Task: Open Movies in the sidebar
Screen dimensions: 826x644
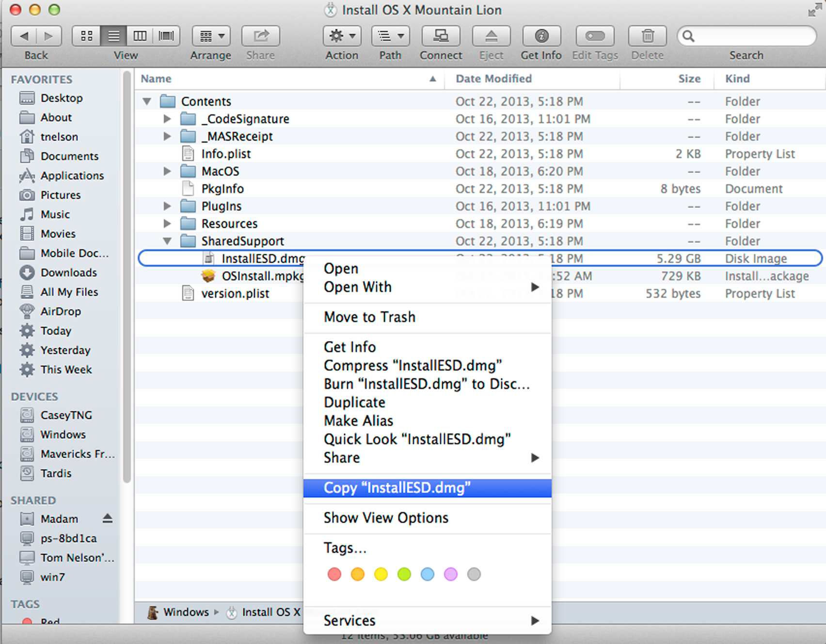Action: [58, 234]
